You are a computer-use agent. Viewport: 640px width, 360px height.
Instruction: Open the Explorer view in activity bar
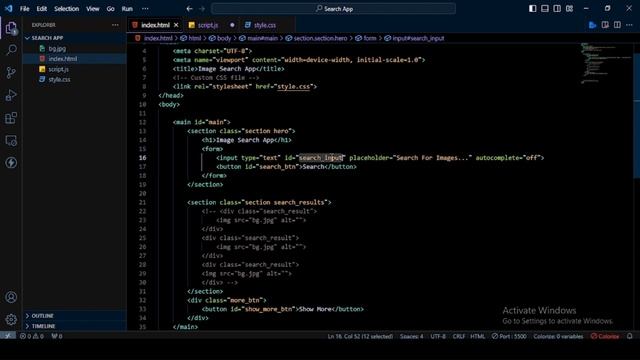[x=11, y=28]
